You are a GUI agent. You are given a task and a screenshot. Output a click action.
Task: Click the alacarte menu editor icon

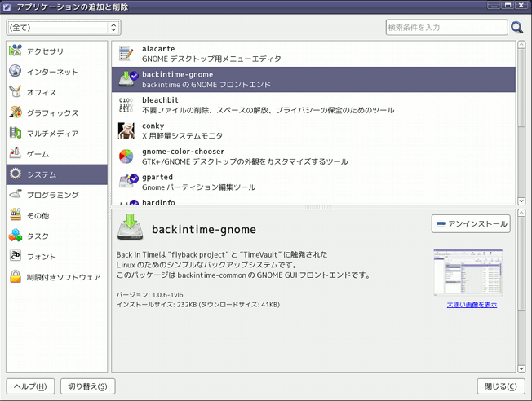click(126, 54)
